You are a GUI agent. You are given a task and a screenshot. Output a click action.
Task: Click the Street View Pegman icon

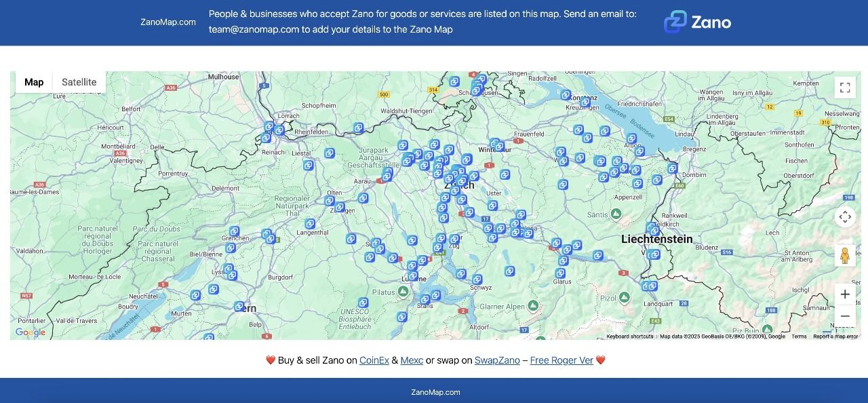tap(845, 256)
